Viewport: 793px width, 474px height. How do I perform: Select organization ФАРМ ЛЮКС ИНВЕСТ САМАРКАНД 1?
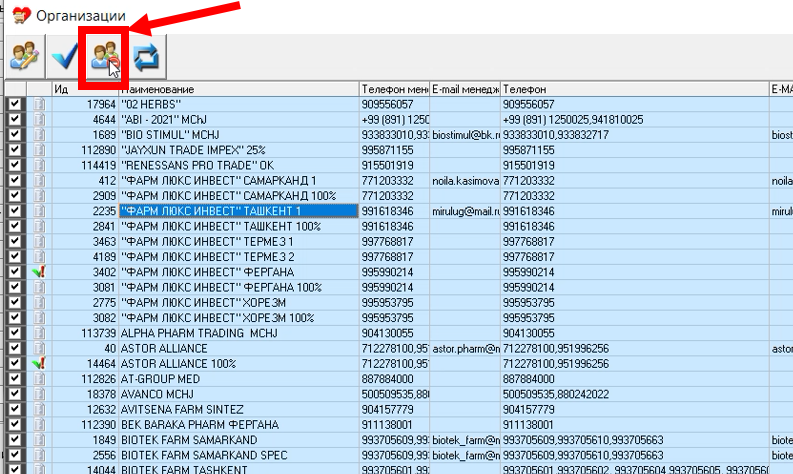(x=239, y=181)
